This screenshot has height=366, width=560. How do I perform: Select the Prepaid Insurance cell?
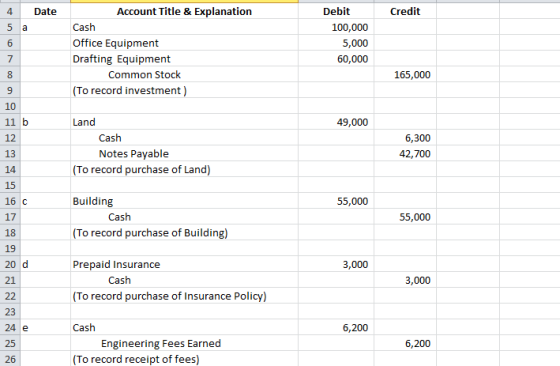(x=184, y=264)
